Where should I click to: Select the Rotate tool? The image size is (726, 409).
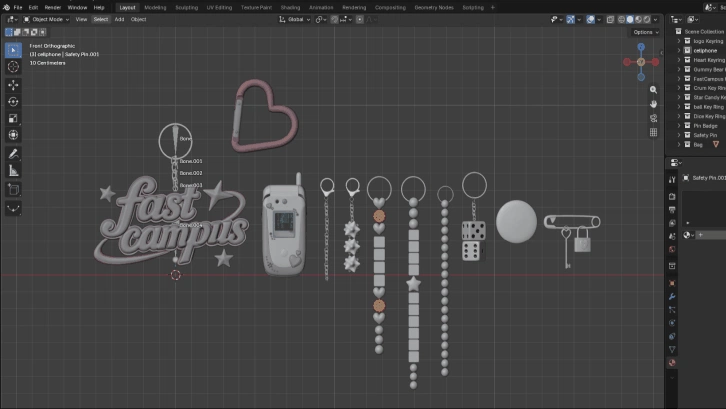(13, 102)
